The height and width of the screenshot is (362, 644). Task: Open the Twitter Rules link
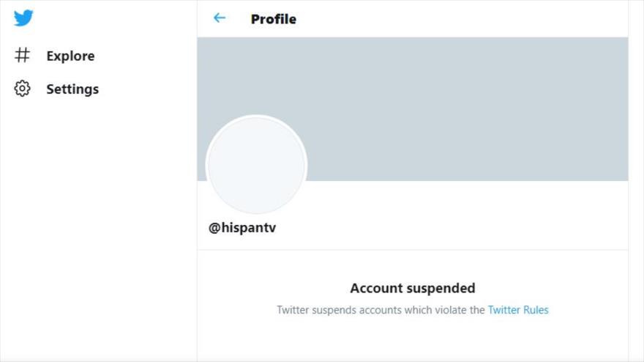518,310
